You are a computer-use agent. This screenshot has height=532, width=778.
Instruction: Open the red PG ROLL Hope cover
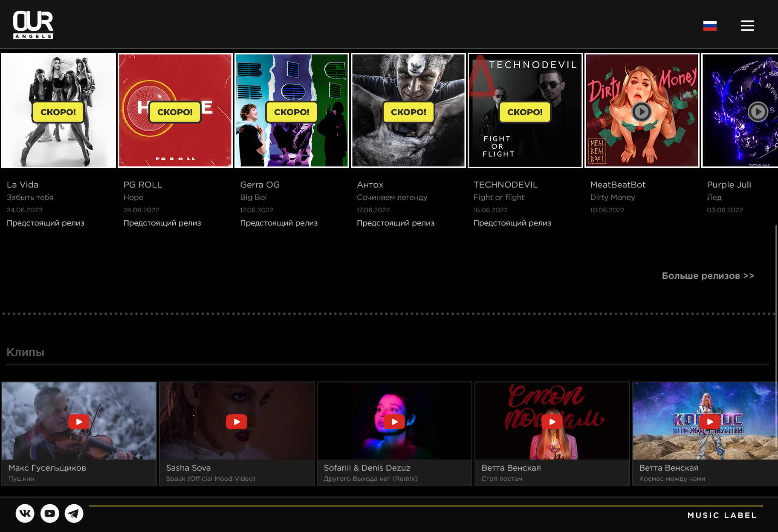click(x=175, y=110)
